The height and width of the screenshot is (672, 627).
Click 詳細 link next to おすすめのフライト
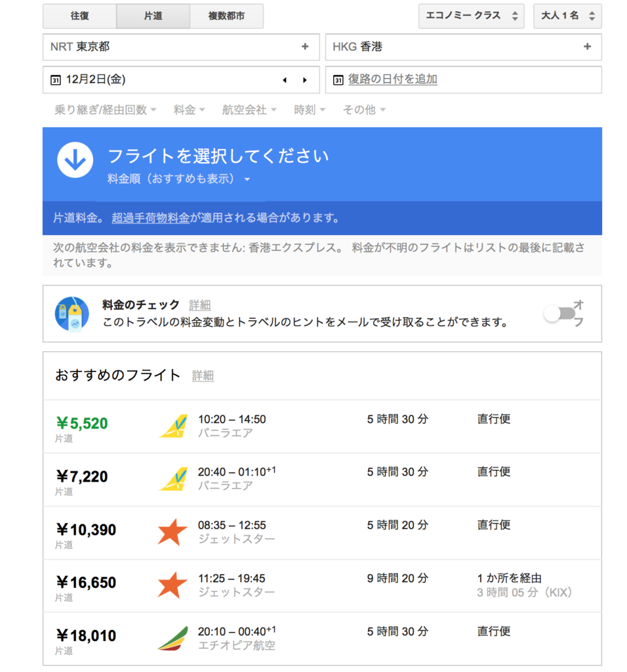tap(203, 375)
